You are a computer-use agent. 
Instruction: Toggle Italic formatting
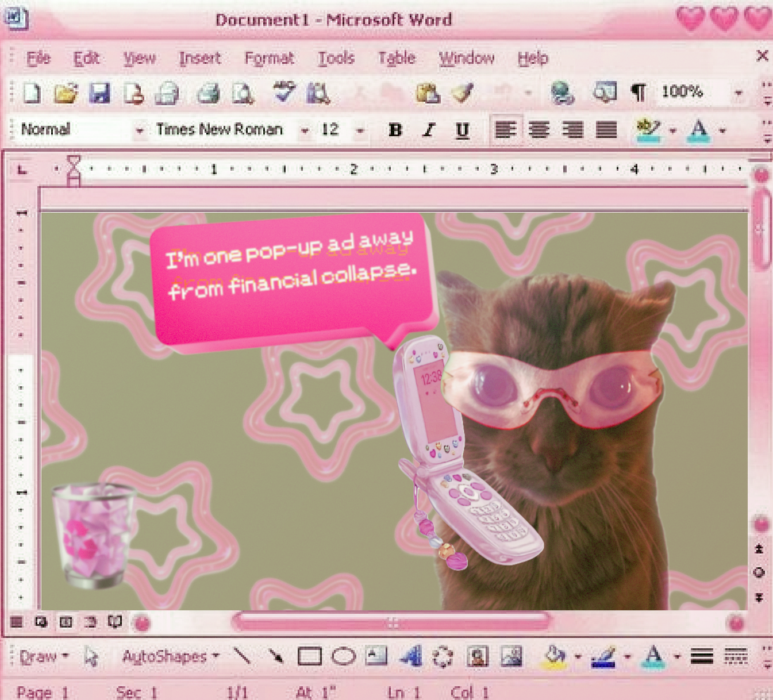(x=428, y=130)
